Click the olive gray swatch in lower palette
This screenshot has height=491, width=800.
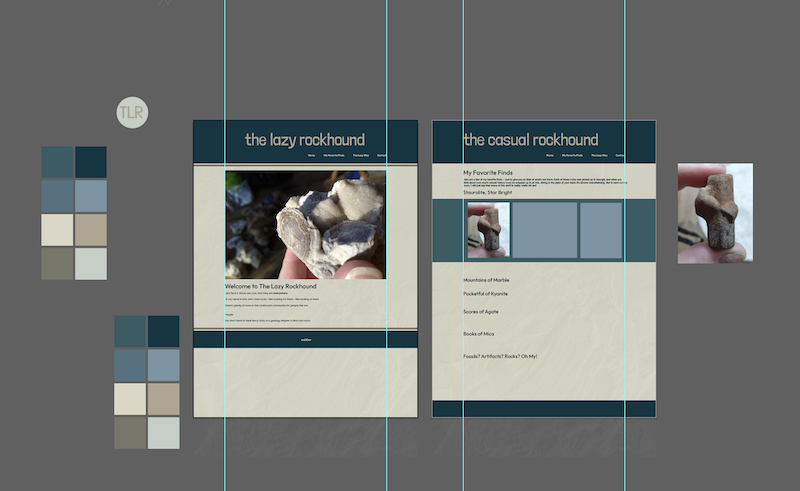(x=130, y=433)
